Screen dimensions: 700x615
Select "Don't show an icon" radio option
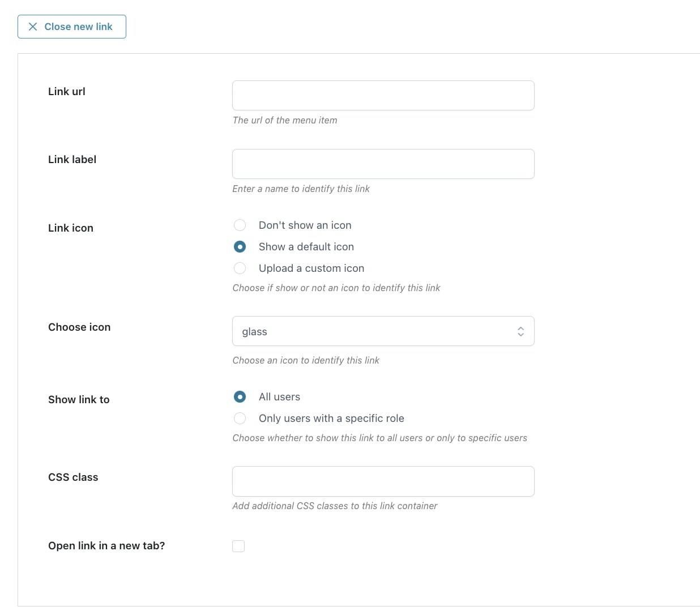pyautogui.click(x=240, y=225)
